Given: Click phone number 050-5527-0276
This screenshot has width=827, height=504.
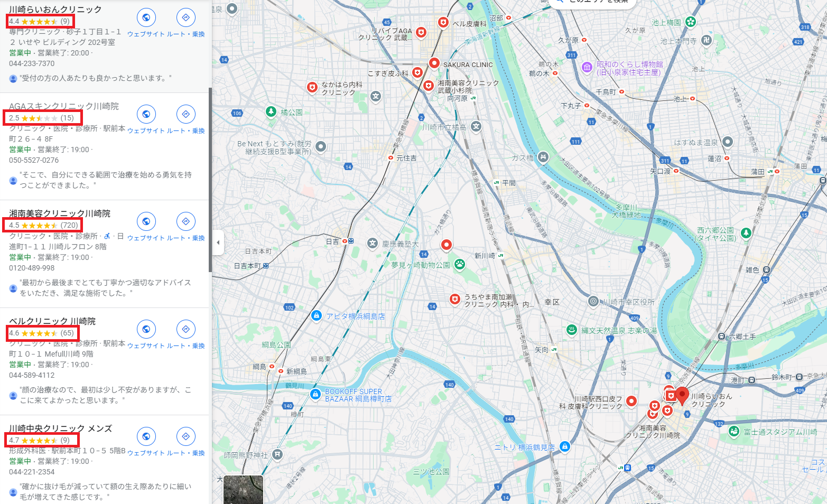Looking at the screenshot, I should tap(34, 160).
